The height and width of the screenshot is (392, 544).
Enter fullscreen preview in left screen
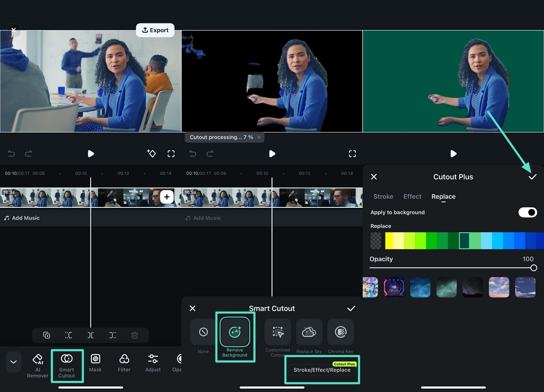171,154
